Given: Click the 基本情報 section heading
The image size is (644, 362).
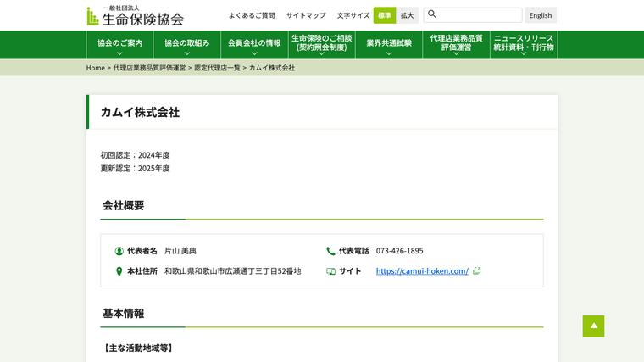Looking at the screenshot, I should [123, 314].
